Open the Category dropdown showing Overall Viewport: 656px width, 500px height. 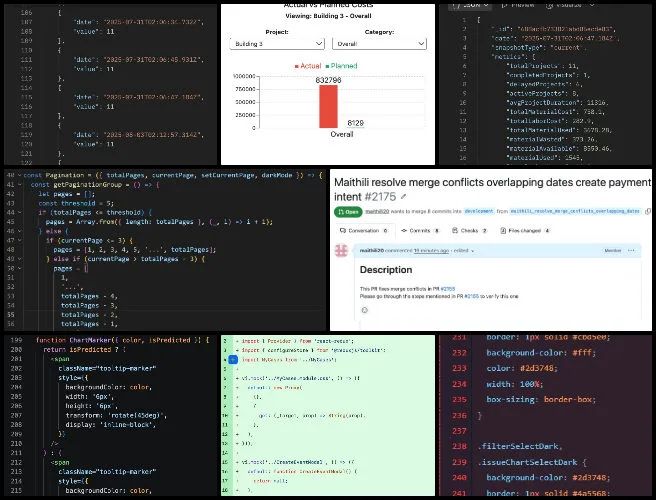click(379, 44)
